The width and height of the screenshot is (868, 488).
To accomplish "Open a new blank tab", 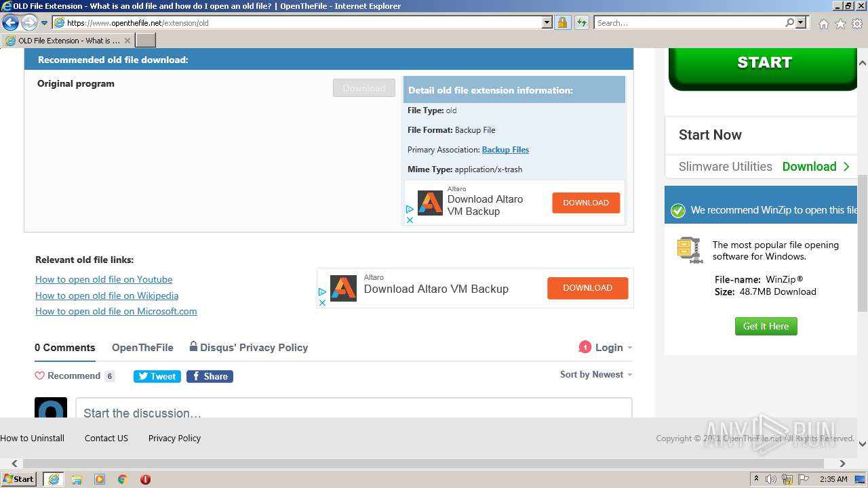I will [146, 41].
